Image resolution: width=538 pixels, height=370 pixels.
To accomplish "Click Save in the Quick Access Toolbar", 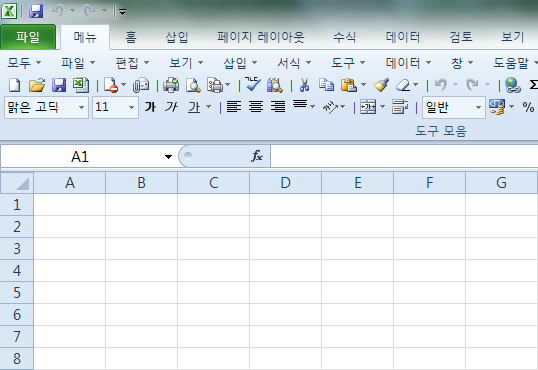I will point(36,11).
